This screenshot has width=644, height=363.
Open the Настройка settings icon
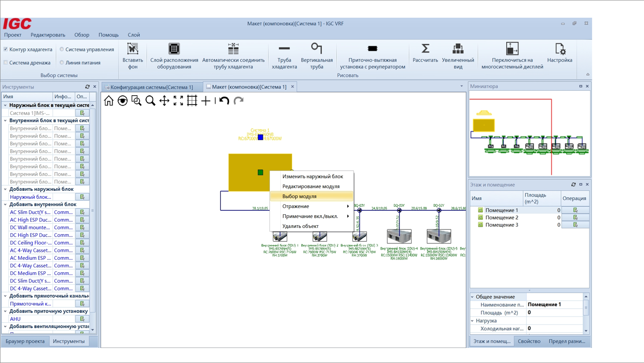tap(559, 49)
